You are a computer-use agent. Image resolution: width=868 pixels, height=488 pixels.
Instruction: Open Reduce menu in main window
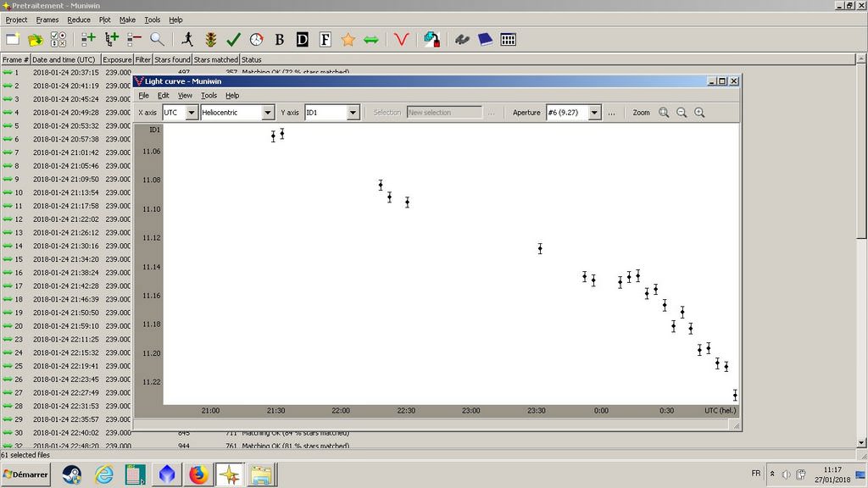tap(79, 19)
